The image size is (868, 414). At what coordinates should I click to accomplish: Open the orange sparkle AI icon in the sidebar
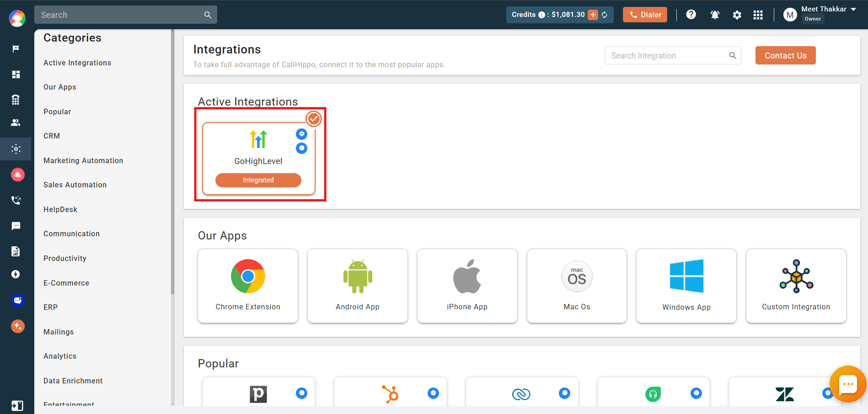17,326
